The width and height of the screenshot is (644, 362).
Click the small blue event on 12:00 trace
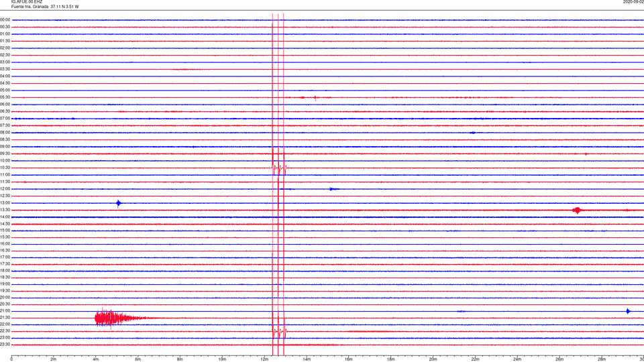(333, 189)
